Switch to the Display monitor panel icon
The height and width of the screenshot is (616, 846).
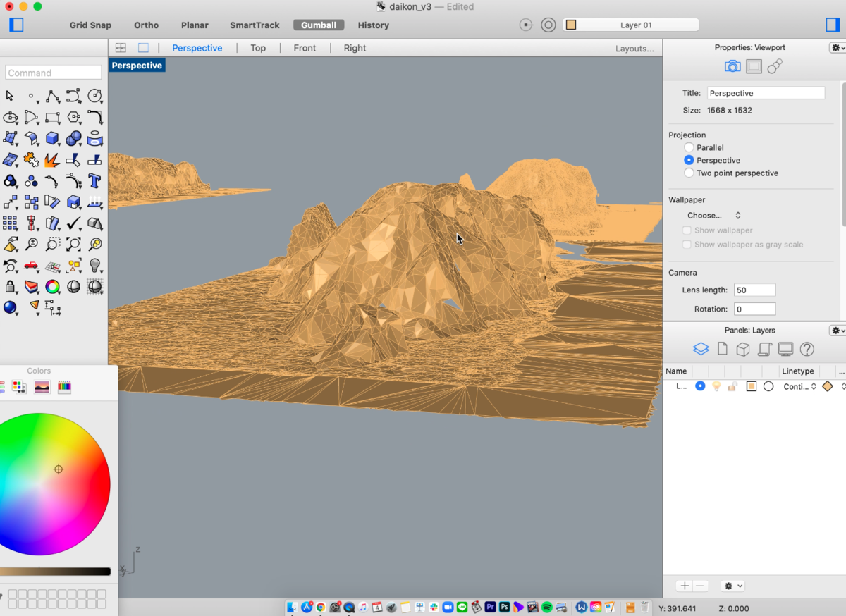785,350
